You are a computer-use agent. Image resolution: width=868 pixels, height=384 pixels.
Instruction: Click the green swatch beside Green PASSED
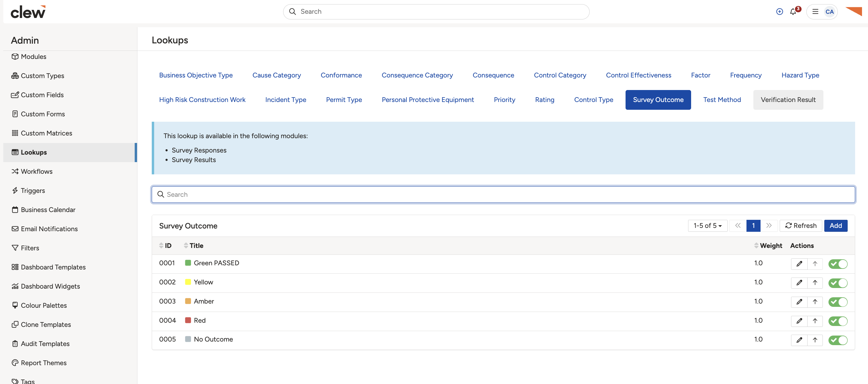click(188, 263)
